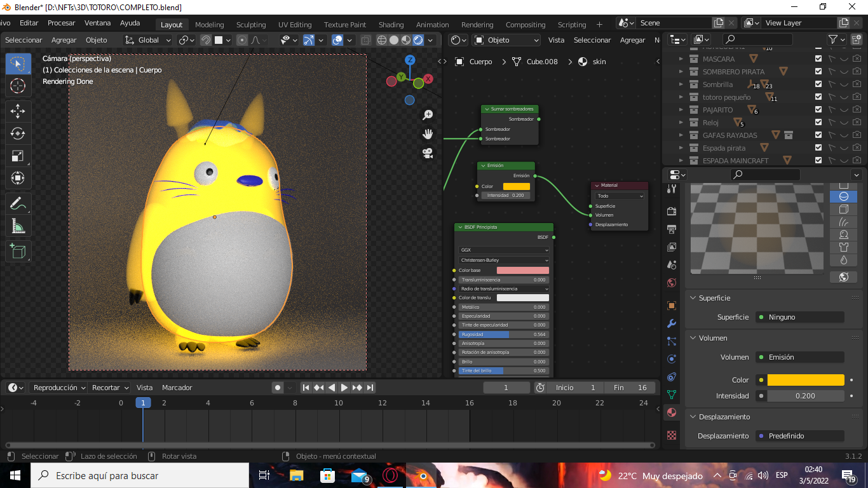This screenshot has width=868, height=488.
Task: Switch to the UV Editing workspace tab
Action: point(295,25)
